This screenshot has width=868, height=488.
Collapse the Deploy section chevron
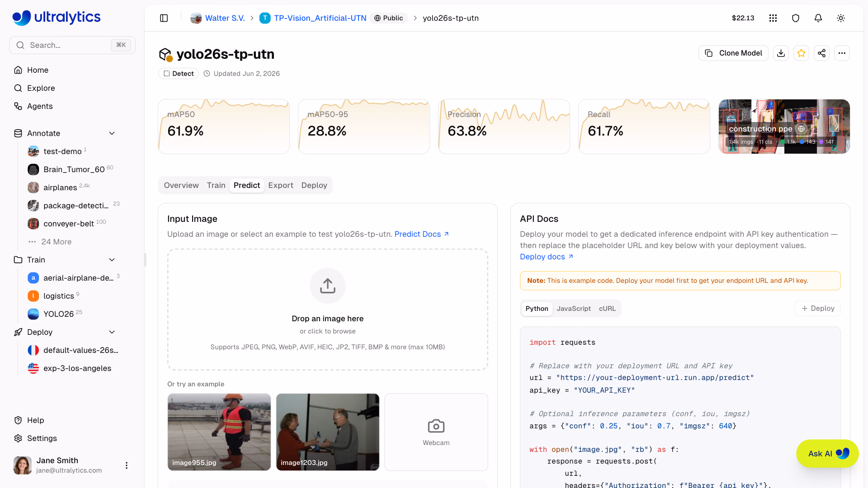(112, 332)
